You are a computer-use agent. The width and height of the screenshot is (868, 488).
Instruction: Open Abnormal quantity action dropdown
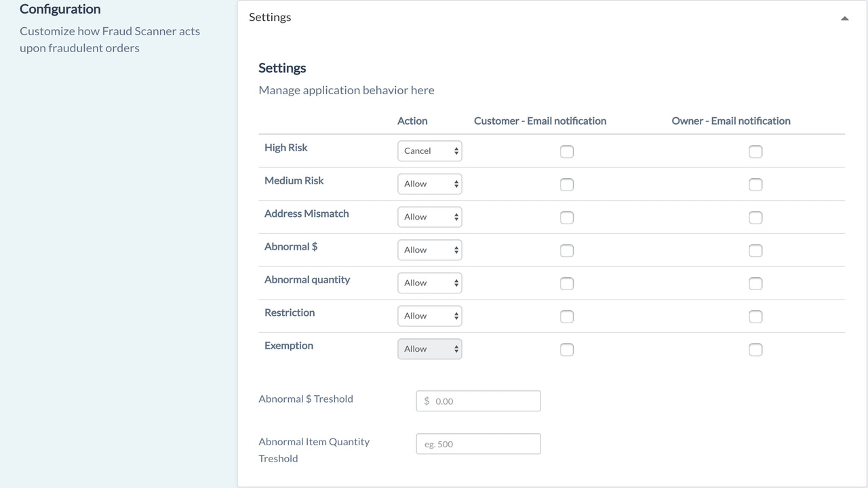(429, 283)
